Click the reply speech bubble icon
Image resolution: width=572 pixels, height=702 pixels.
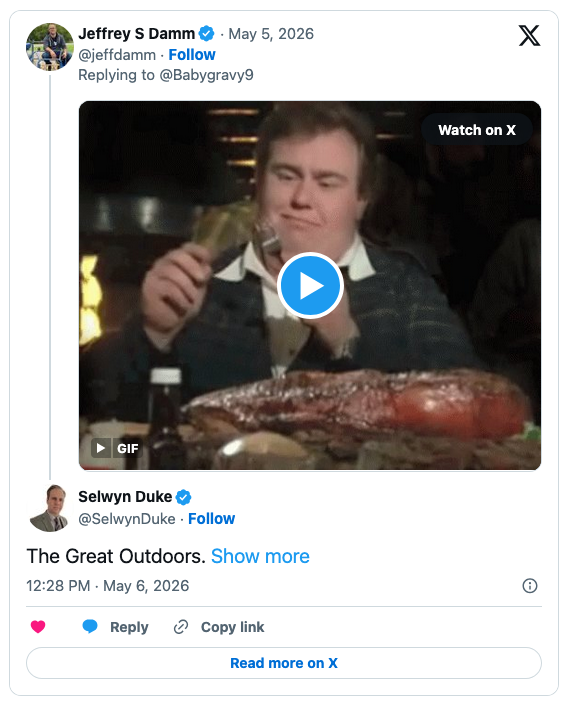pyautogui.click(x=90, y=626)
